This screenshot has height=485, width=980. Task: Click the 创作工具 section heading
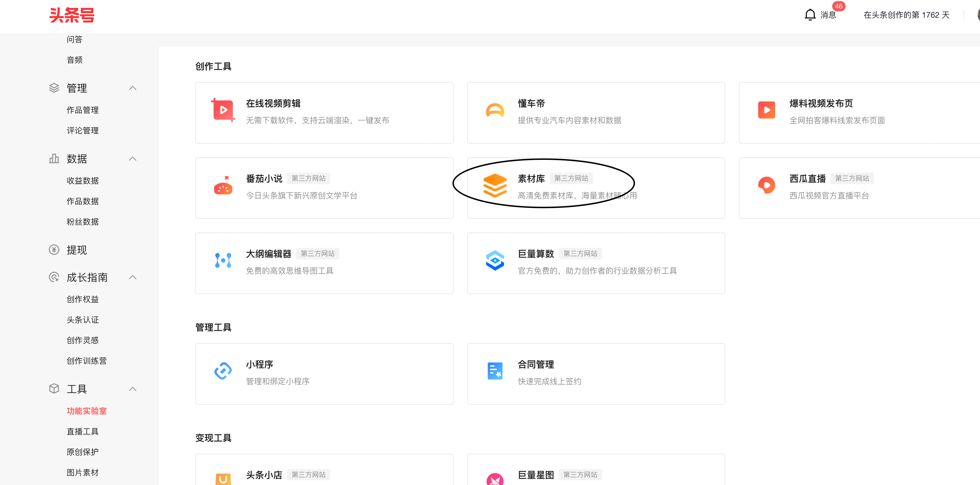tap(214, 66)
